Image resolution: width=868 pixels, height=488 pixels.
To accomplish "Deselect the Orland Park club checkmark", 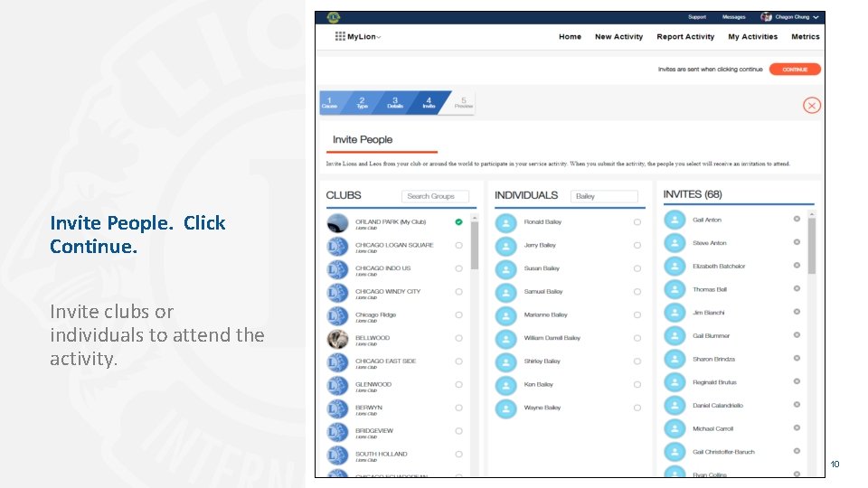I will [459, 222].
